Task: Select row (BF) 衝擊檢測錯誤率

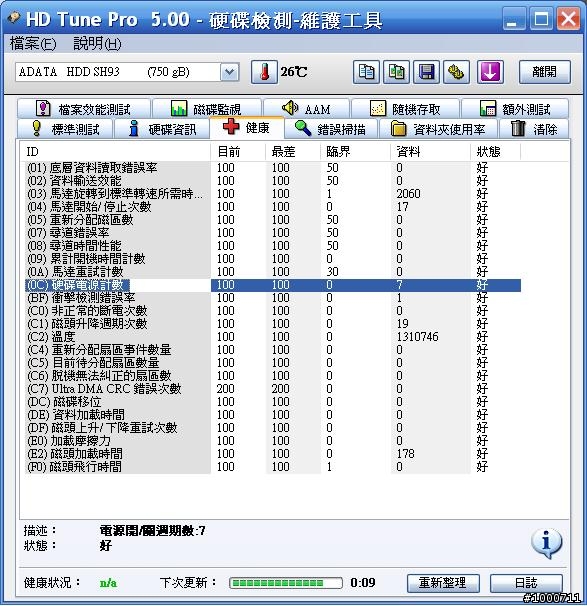Action: click(273, 298)
